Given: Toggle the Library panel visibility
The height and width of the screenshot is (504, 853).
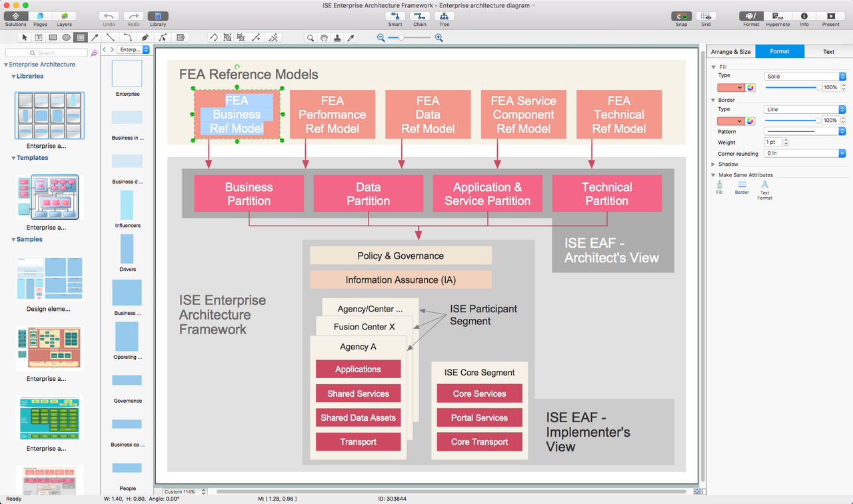Looking at the screenshot, I should coord(157,15).
